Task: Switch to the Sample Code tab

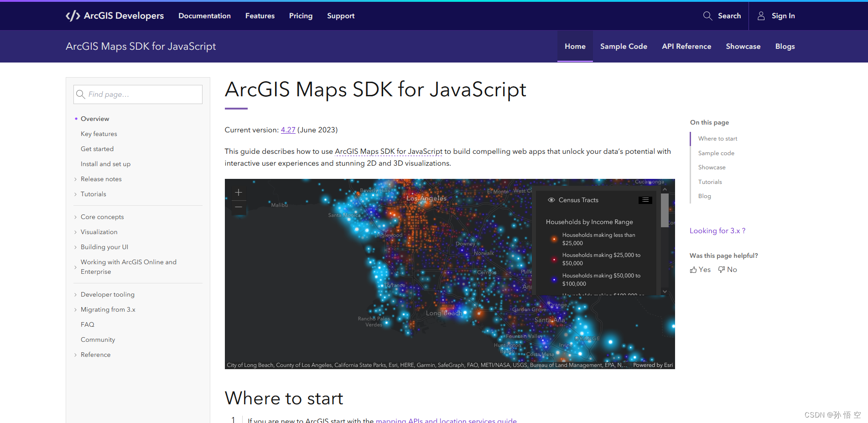Action: pos(624,47)
